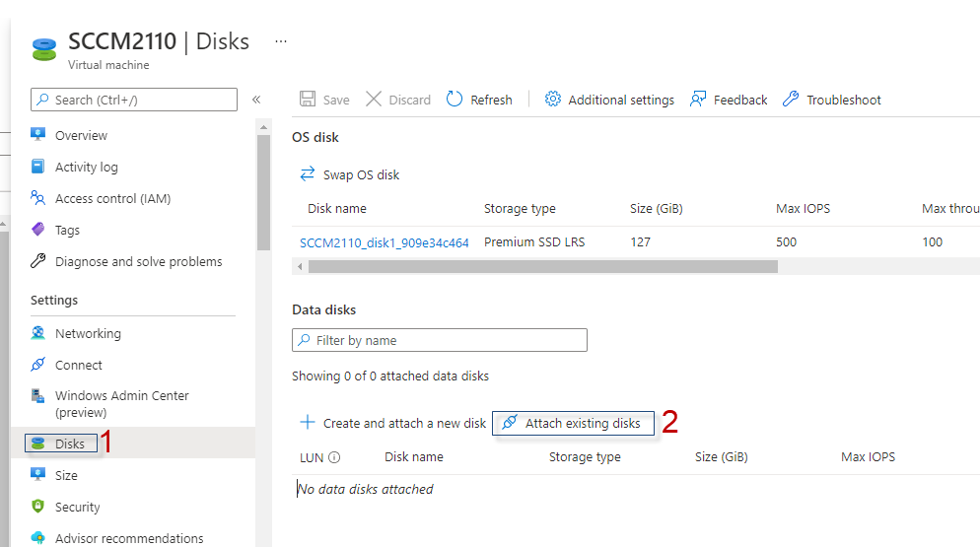Click the Swap OS disk arrows icon
This screenshot has height=547, width=980.
(308, 173)
